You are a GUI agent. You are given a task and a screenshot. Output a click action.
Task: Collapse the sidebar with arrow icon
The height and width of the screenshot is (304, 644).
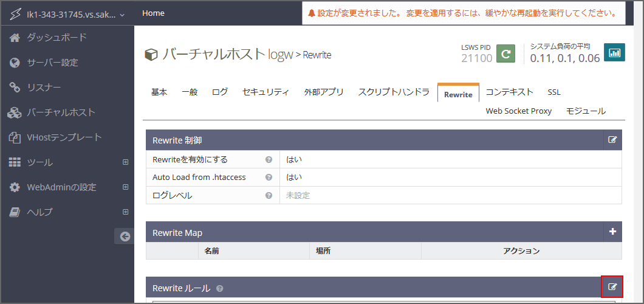tap(125, 237)
